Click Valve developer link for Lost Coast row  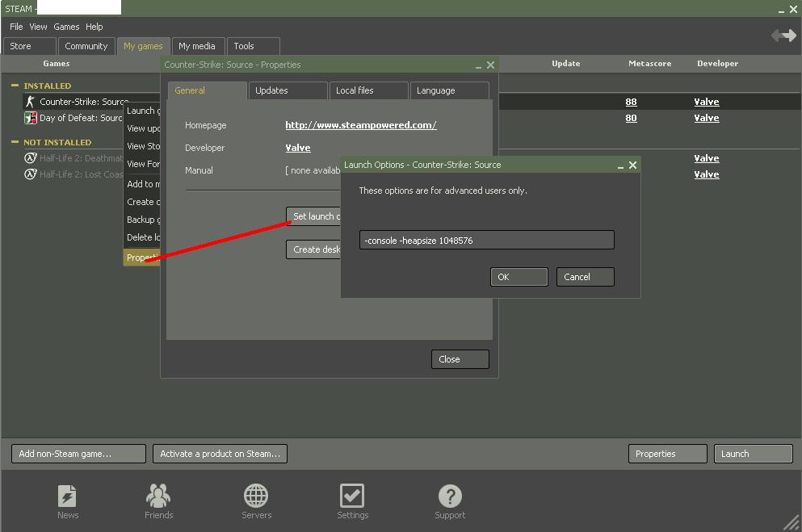point(707,175)
